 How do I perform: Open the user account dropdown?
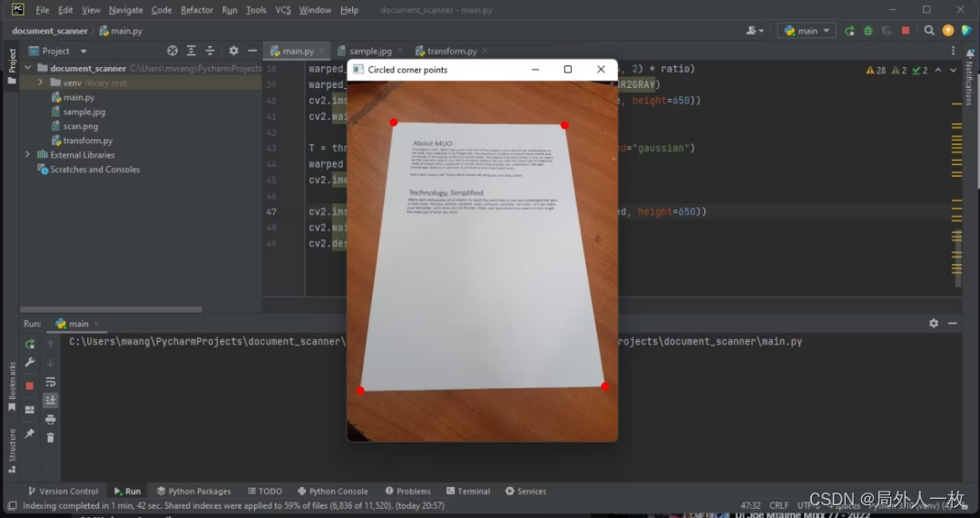click(x=755, y=31)
